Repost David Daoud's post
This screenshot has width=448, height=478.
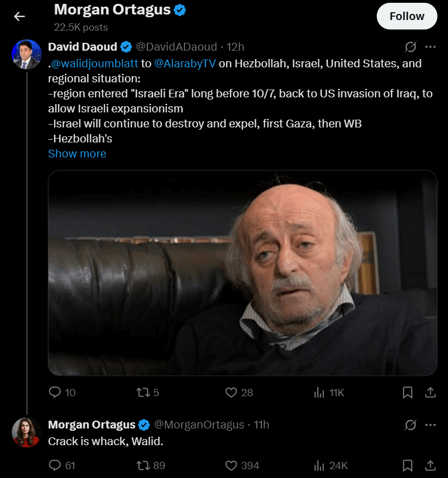[x=143, y=392]
